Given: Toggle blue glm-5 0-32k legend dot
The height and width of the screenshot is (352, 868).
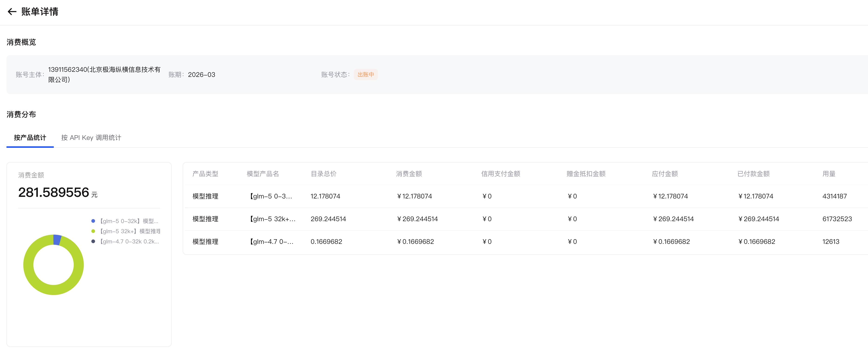Looking at the screenshot, I should [x=93, y=221].
